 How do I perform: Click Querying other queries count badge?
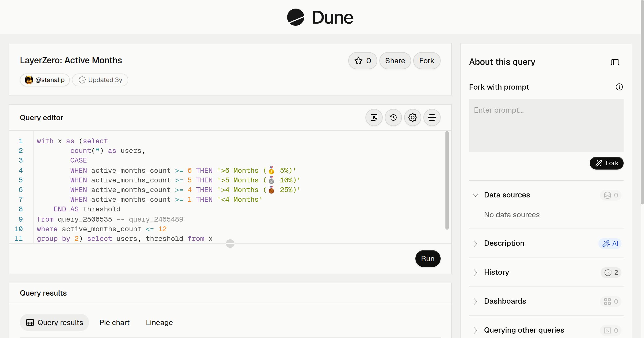(x=611, y=330)
